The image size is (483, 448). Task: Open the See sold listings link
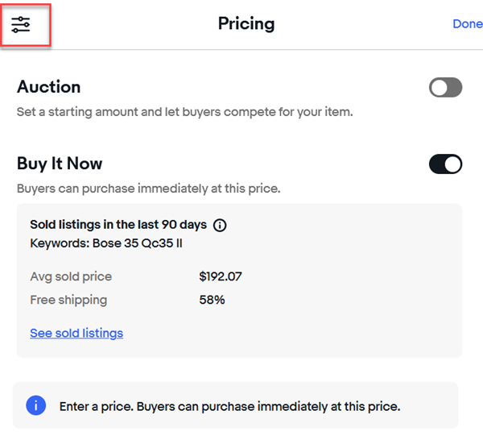point(76,333)
